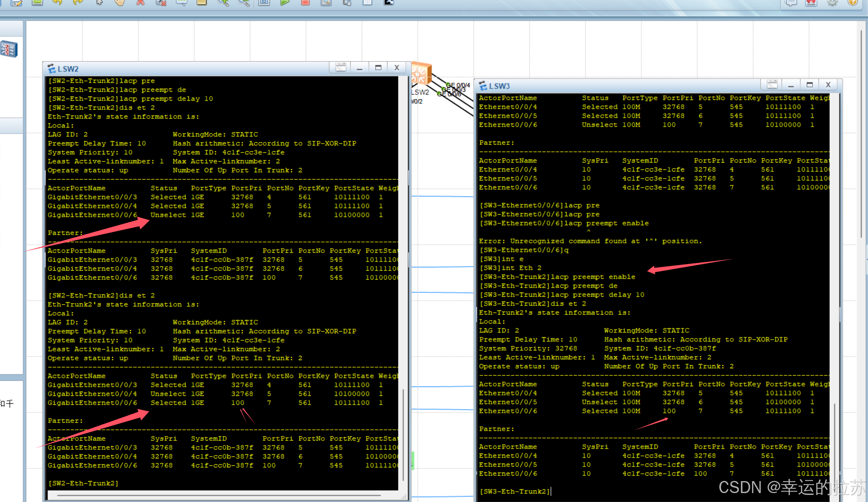Stop devices with red square button
Screen dimensions: 868x502
[x=305, y=2]
